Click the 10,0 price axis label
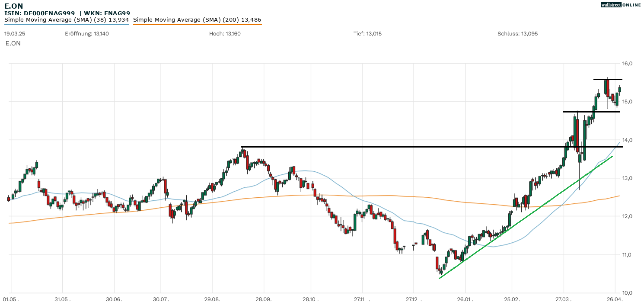 [628, 293]
